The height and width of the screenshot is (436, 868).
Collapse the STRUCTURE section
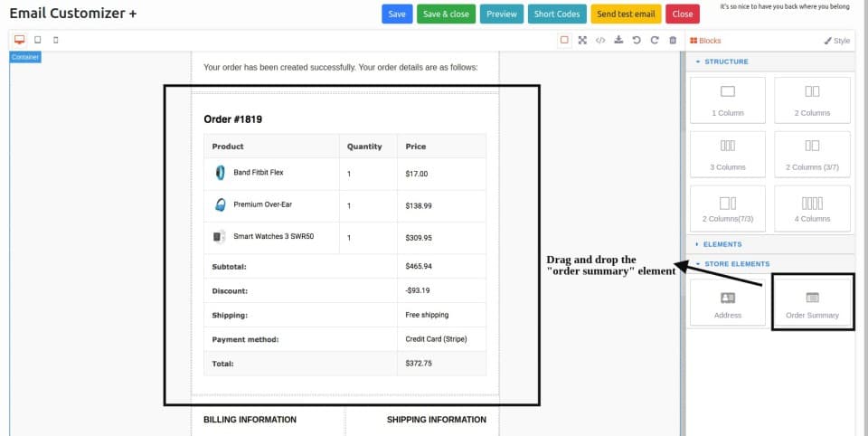(x=770, y=62)
